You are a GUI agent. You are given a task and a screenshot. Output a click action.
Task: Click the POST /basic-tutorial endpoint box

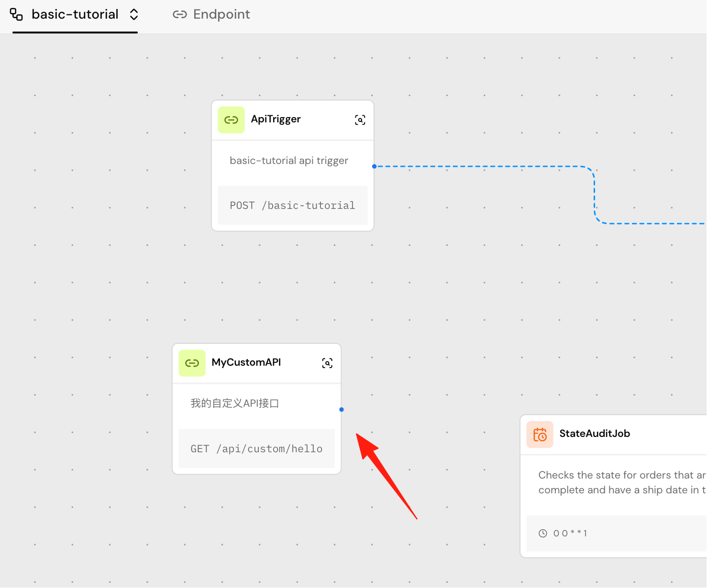tap(292, 206)
